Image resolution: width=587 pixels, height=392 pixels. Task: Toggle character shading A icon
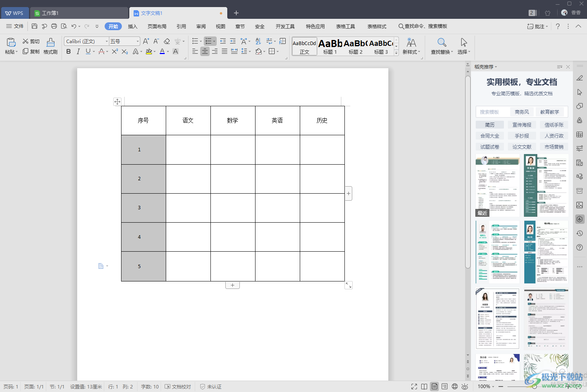[x=176, y=51]
